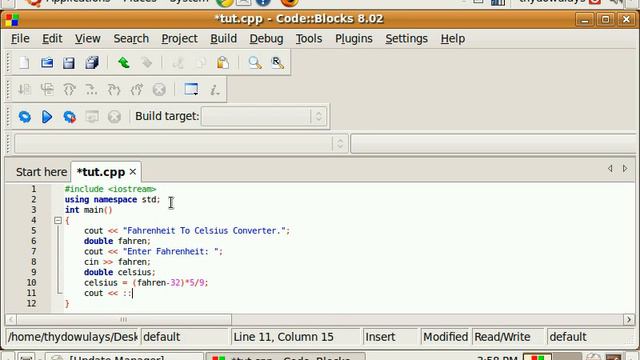Click the Rebuild icon
640x360 pixels.
tap(92, 117)
